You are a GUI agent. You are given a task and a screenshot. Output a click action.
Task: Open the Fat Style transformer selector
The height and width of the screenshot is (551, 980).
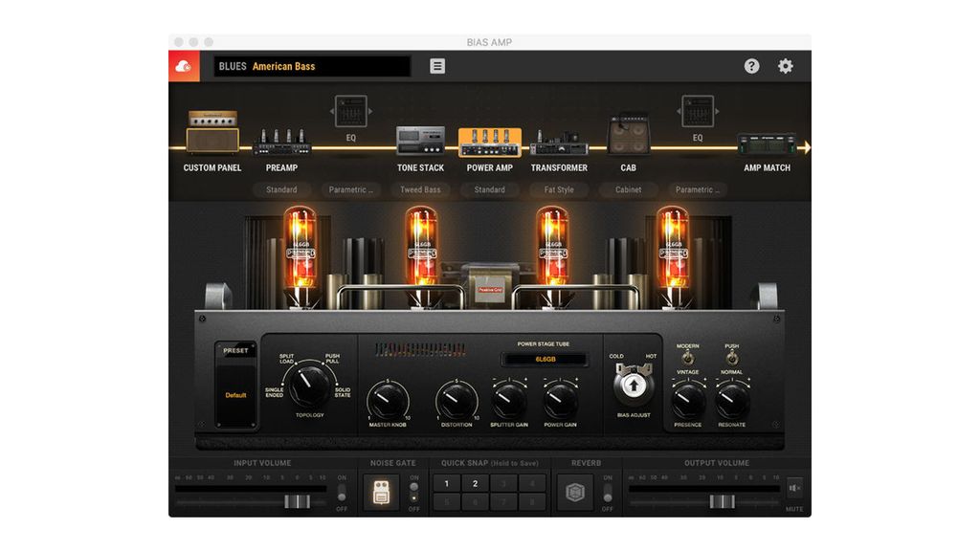559,189
